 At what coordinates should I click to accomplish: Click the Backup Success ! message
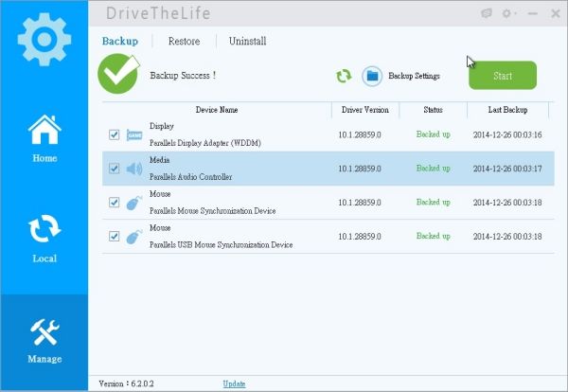(x=183, y=76)
